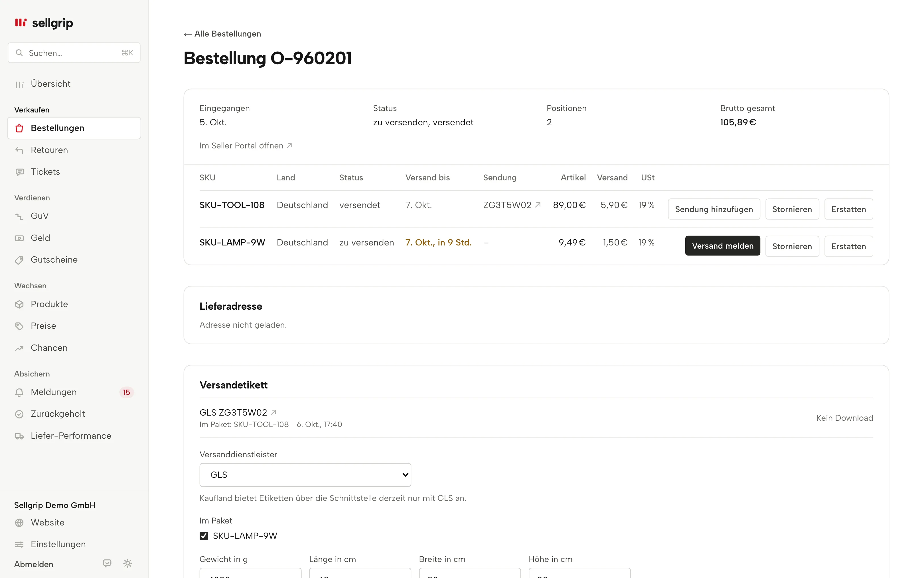This screenshot has height=578, width=924.
Task: Click the Zurückgeholt checkmark icon
Action: pyautogui.click(x=19, y=414)
